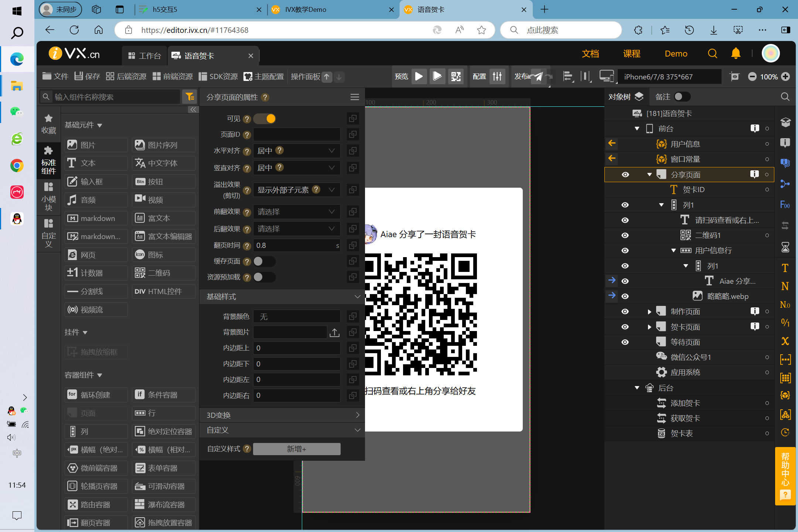Hide the 制作页面 layer with its eye
Screen dimensions: 798x532
[x=625, y=311]
